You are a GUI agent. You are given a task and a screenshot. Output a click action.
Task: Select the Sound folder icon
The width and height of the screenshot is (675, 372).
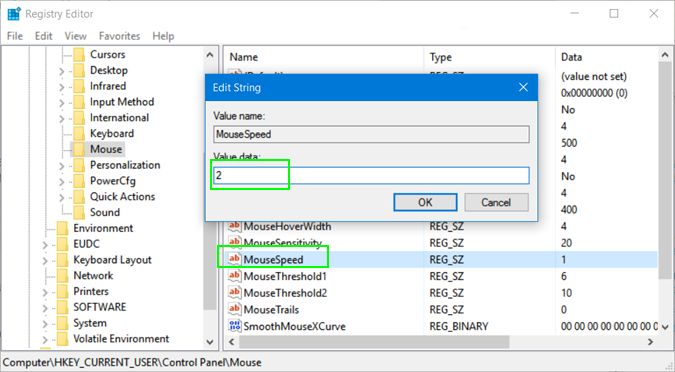79,213
